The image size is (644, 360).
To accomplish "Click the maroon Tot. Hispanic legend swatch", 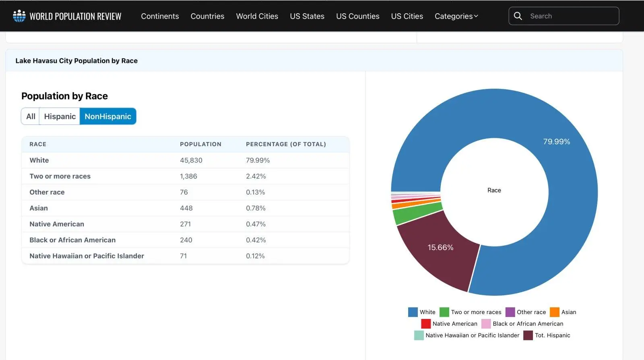I will pos(528,335).
